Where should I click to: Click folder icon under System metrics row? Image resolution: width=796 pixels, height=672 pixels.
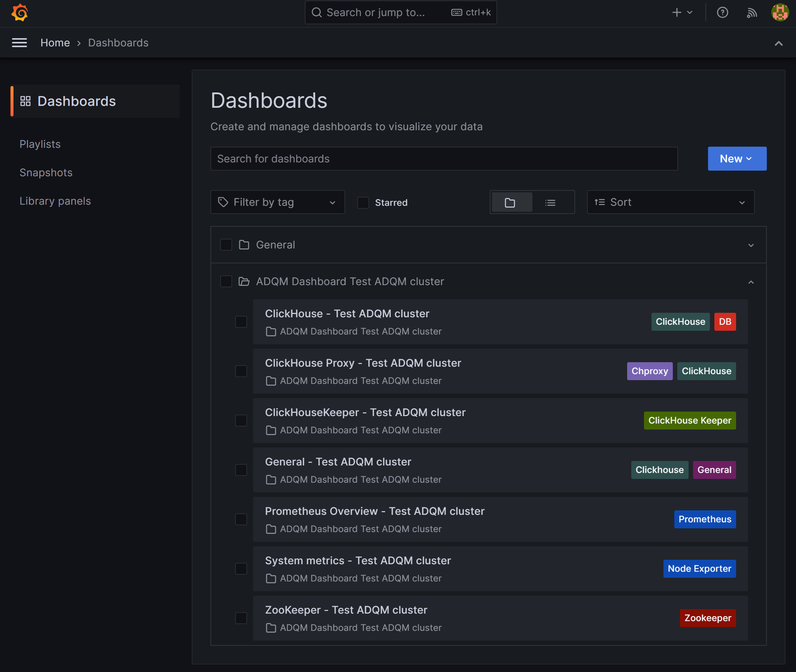[271, 578]
